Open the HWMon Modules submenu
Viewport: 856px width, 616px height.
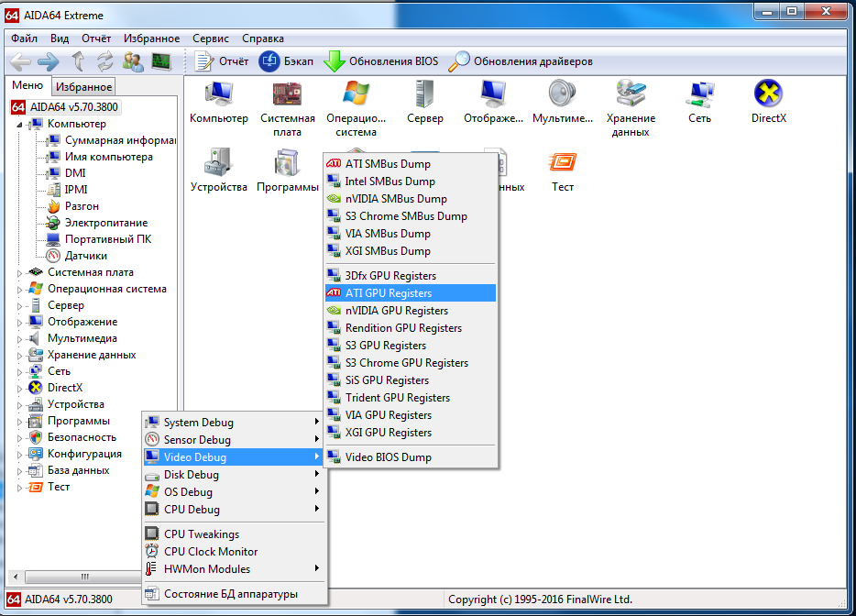[234, 569]
